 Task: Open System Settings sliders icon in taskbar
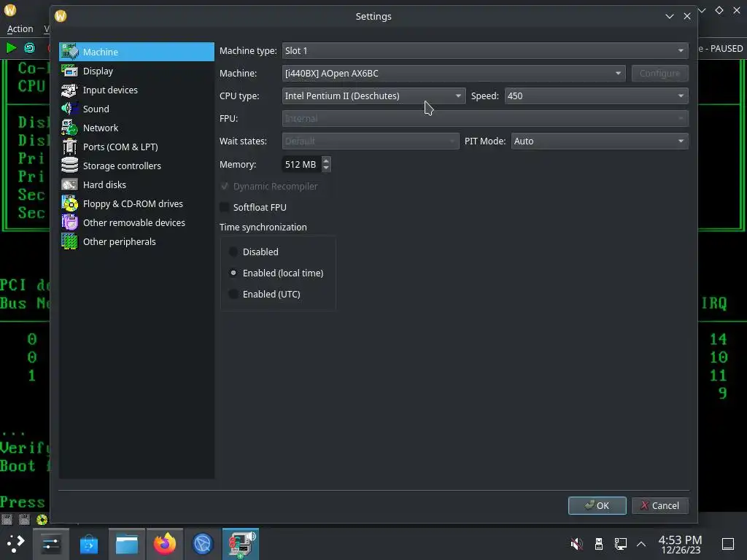coord(50,544)
